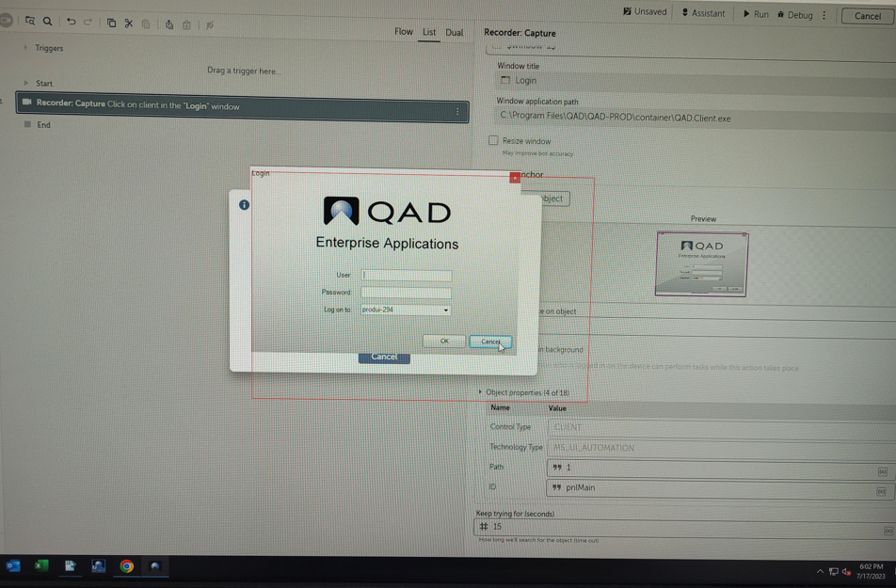Open the QAD client from the taskbar

coord(155,566)
